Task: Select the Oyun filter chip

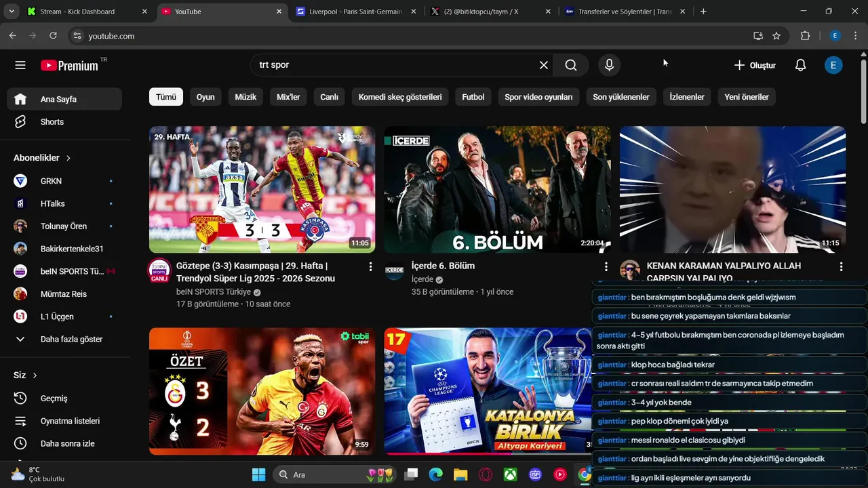Action: coord(205,97)
